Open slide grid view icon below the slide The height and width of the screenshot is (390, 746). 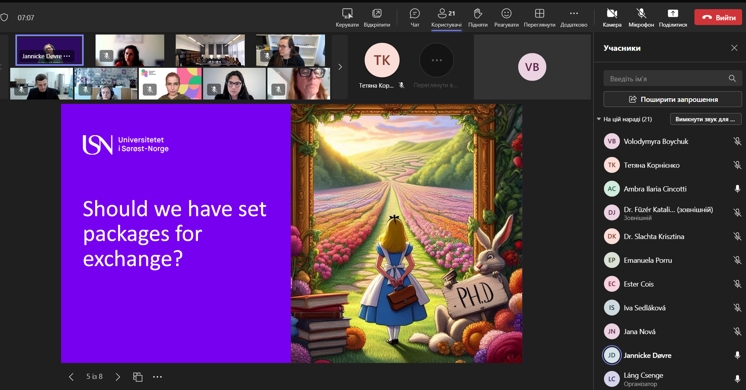[x=138, y=377]
